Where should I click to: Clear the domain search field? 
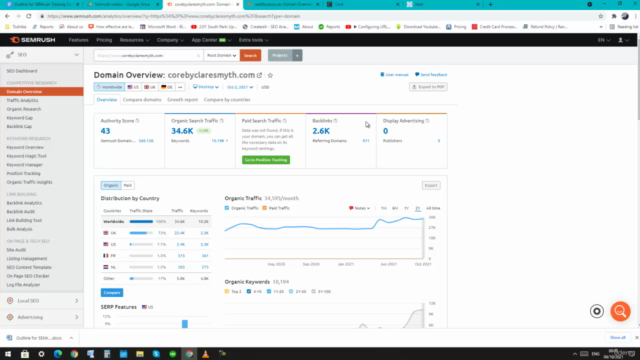click(198, 56)
